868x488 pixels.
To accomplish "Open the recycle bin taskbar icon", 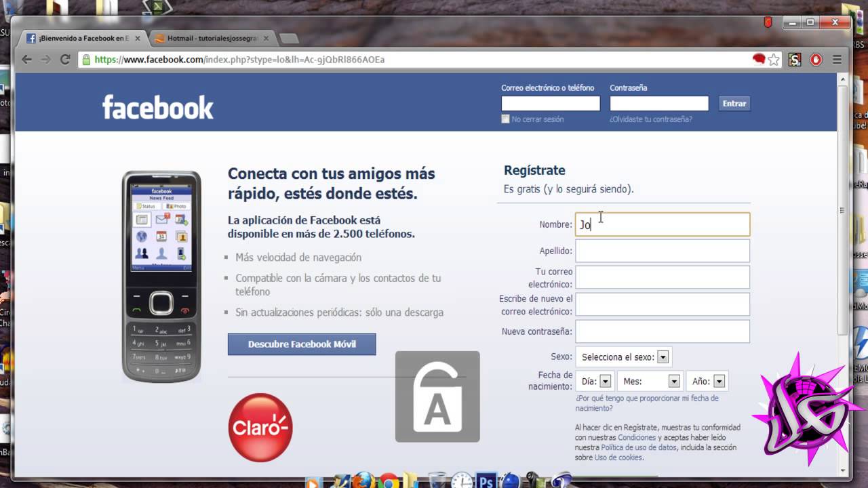I will [438, 481].
